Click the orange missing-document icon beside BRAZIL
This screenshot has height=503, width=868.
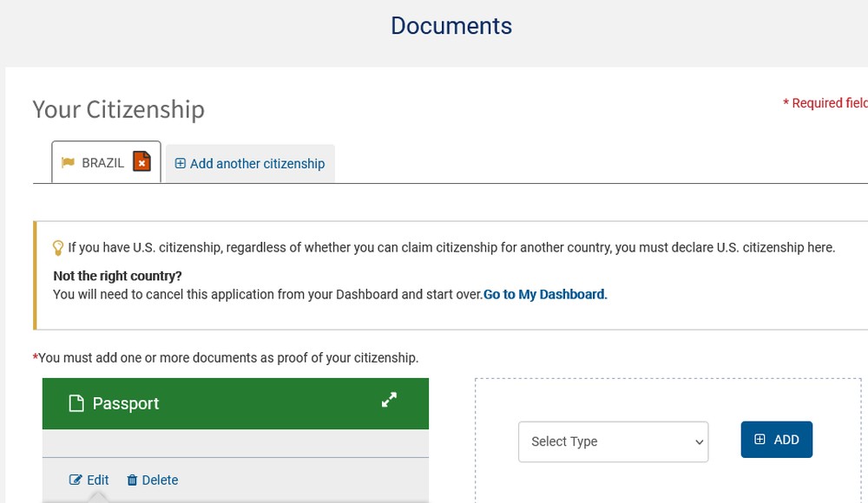[141, 161]
